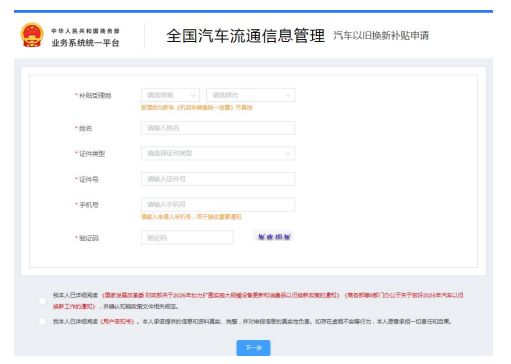Click the national emblem logo

[x=32, y=35]
